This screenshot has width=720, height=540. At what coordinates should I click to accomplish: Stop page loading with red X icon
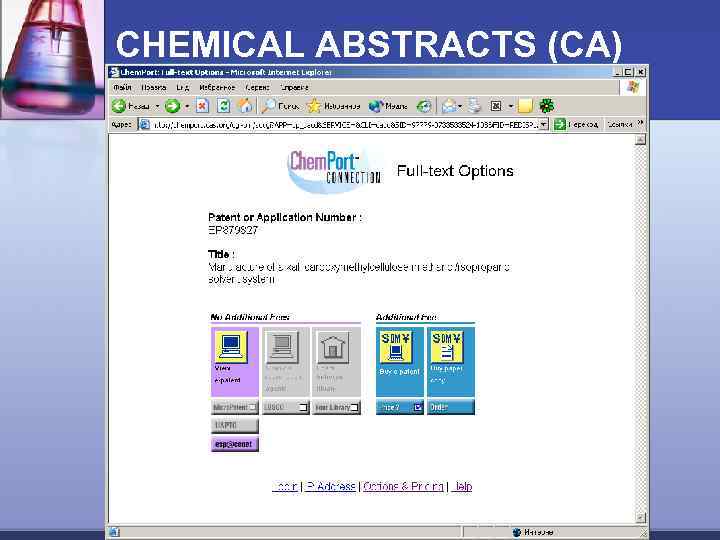coord(202,106)
